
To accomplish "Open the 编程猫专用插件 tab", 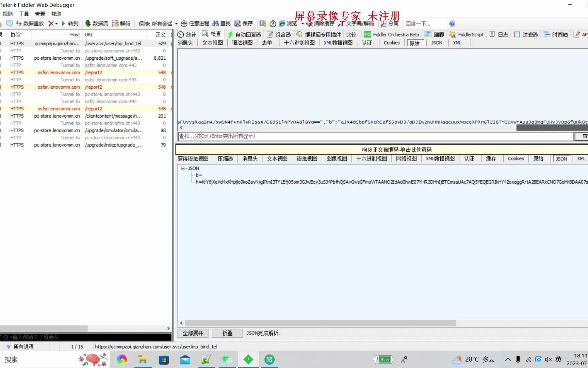I will [318, 34].
